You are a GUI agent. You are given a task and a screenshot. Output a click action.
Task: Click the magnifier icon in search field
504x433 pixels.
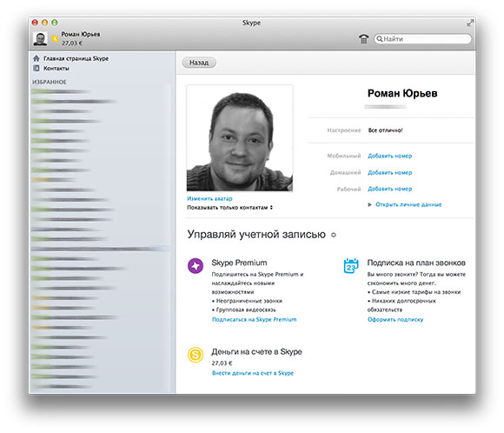coord(379,39)
